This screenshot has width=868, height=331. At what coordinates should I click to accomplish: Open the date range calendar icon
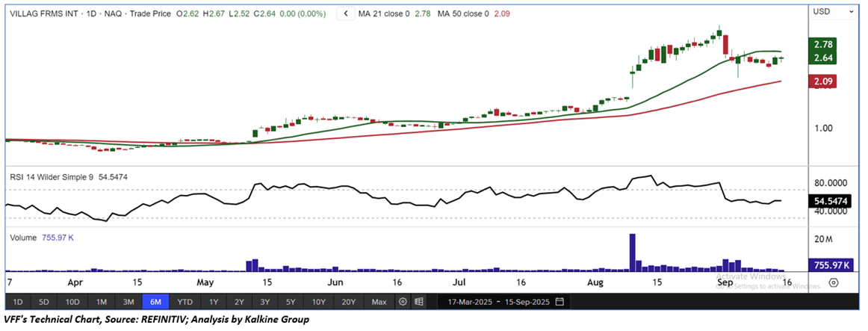[559, 302]
